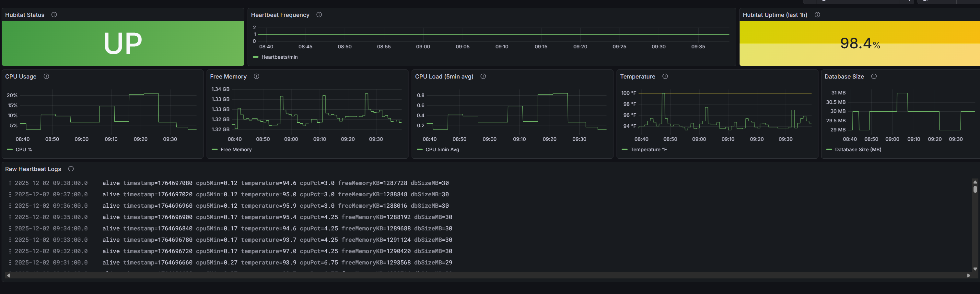This screenshot has width=980, height=294.
Task: Click the Hubitat Status info icon
Action: tap(54, 15)
